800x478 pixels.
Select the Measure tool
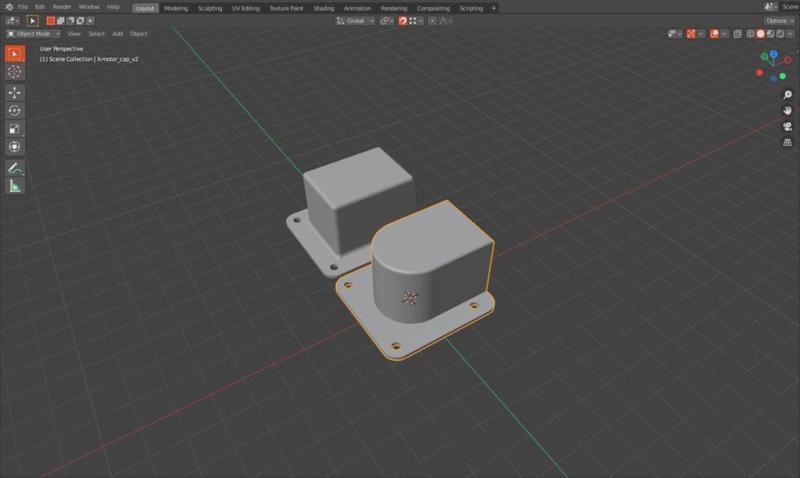tap(15, 186)
